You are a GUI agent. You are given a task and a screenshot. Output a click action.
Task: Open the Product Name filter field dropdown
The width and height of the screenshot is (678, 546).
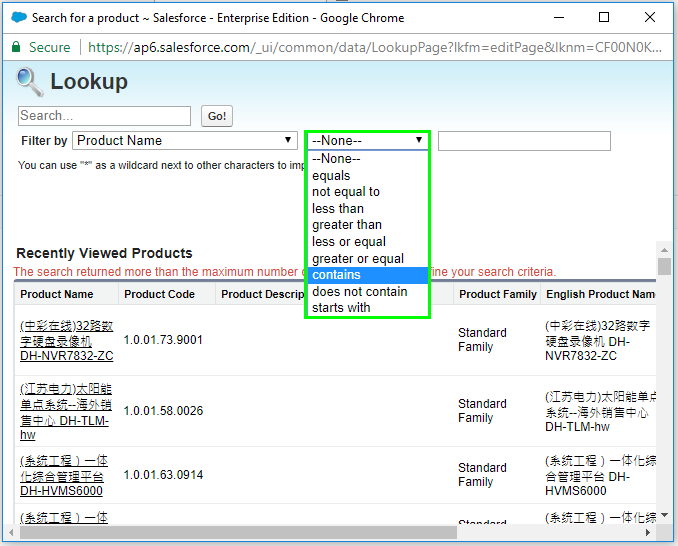point(185,140)
